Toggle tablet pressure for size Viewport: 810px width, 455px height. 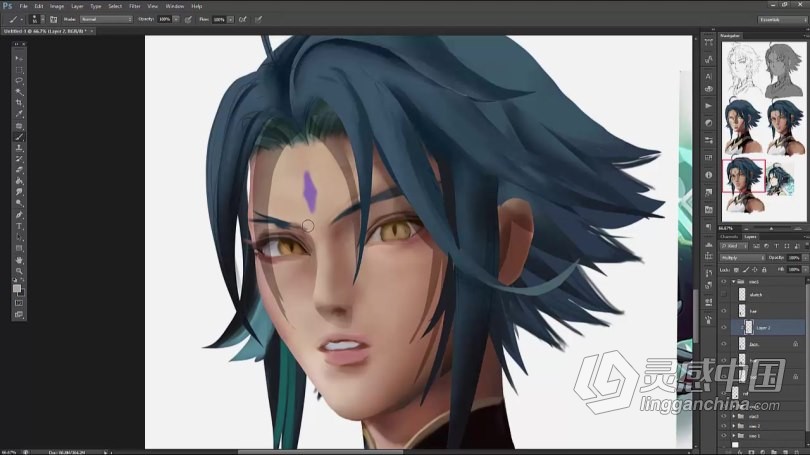pos(258,19)
